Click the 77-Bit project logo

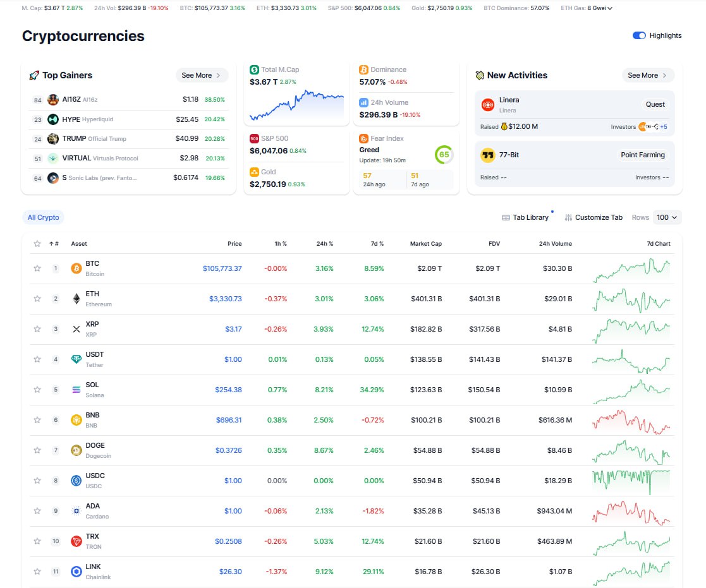pos(487,155)
